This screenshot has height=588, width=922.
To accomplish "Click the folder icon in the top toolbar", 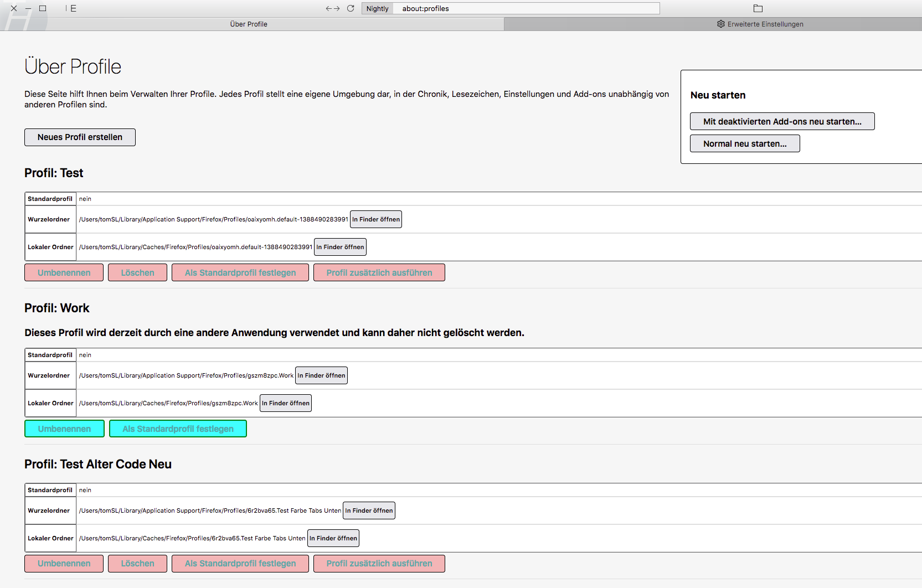I will click(x=758, y=8).
